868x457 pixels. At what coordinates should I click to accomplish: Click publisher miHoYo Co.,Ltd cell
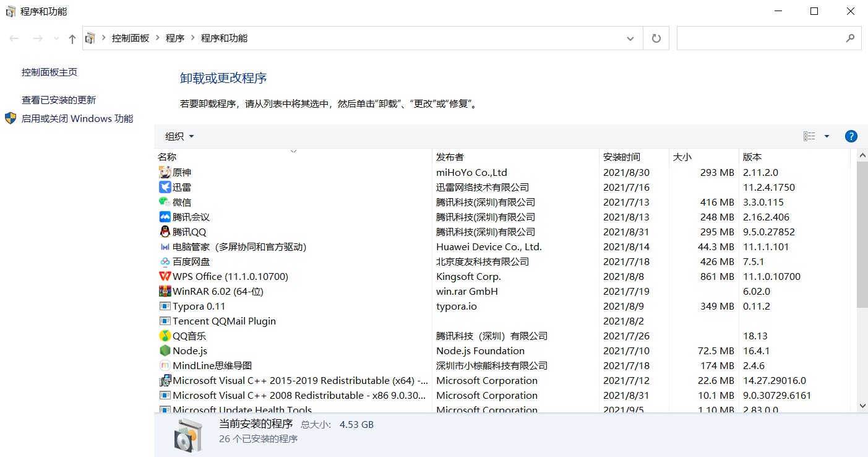point(471,173)
